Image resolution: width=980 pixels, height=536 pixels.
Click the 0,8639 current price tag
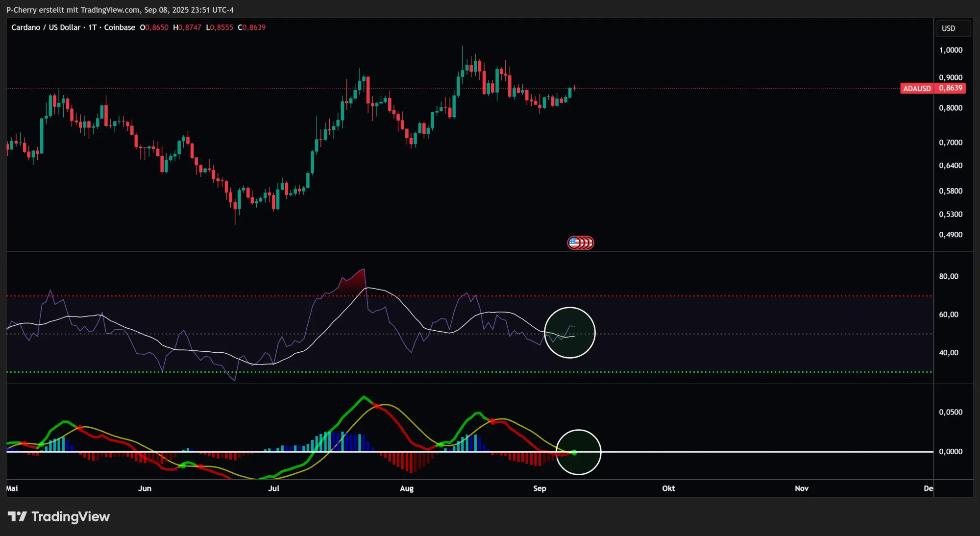pyautogui.click(x=950, y=88)
